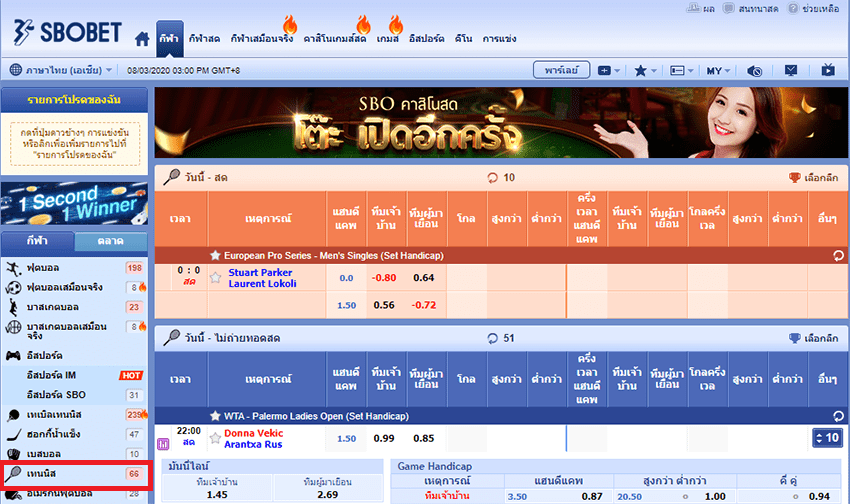Open the favorites star dropdown in toolbar

pos(645,70)
